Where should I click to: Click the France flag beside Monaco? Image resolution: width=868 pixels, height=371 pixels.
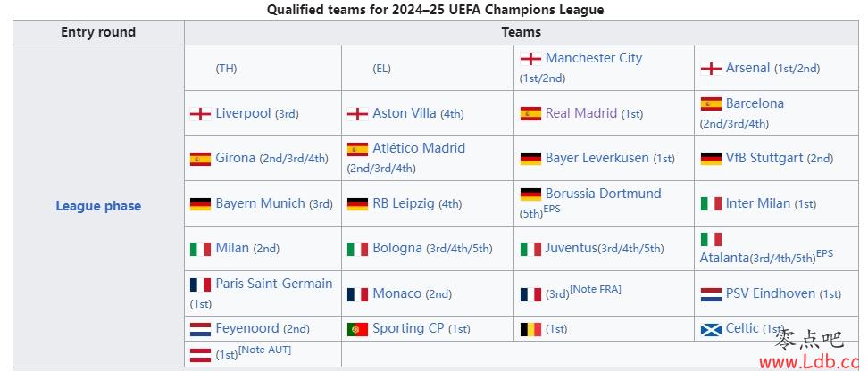click(357, 294)
